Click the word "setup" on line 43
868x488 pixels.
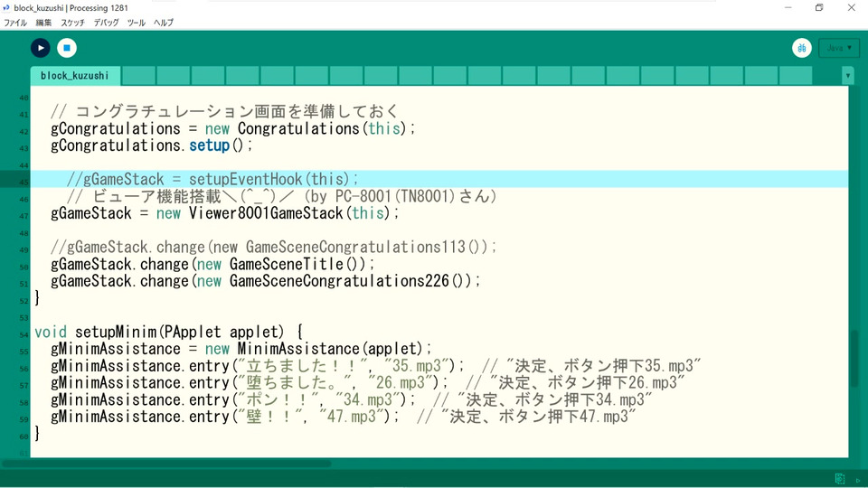coord(209,145)
